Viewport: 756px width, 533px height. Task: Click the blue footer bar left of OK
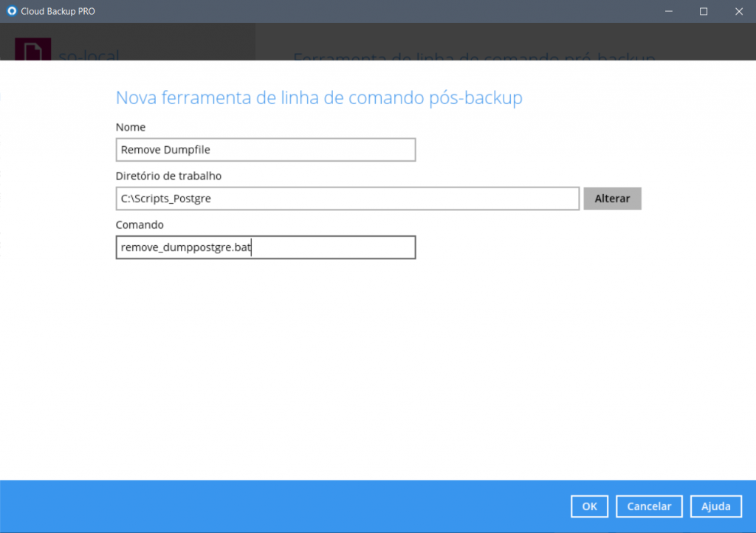pyautogui.click(x=295, y=506)
